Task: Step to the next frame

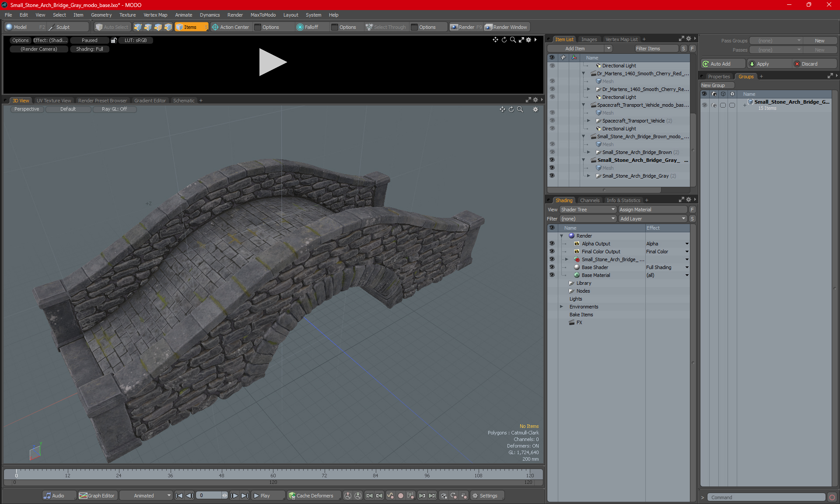Action: (234, 496)
